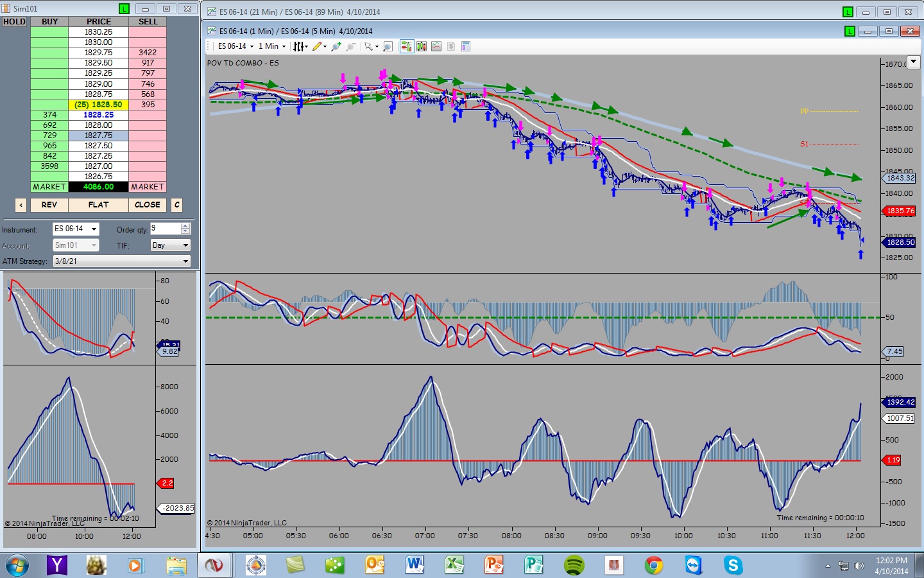Click the green L link button on 1 Min chart

coord(850,31)
